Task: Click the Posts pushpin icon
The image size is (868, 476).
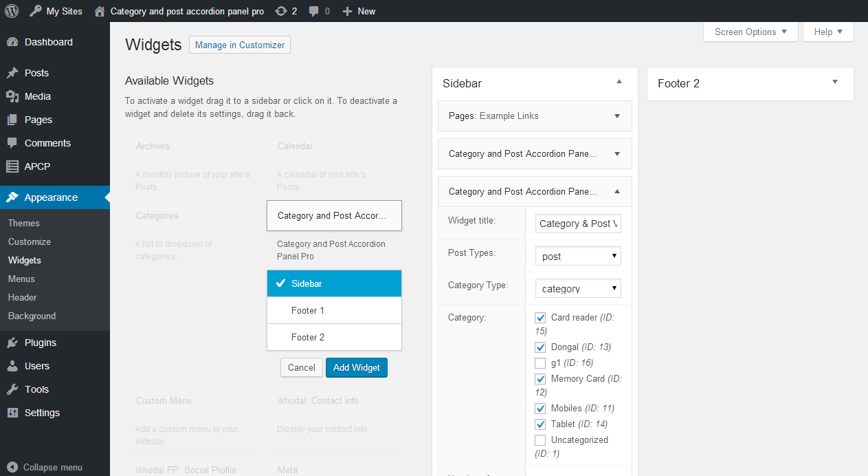Action: [12, 73]
